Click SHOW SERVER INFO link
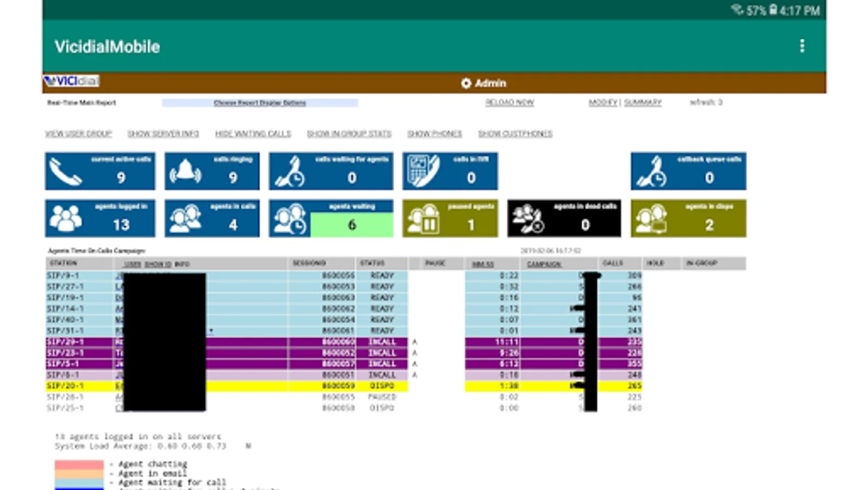Screen dimensions: 868x490 click(163, 134)
